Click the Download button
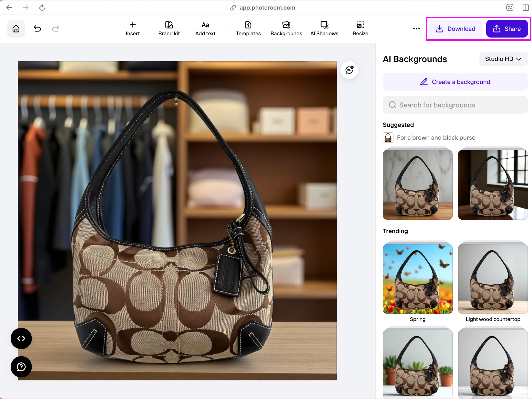 (x=455, y=29)
